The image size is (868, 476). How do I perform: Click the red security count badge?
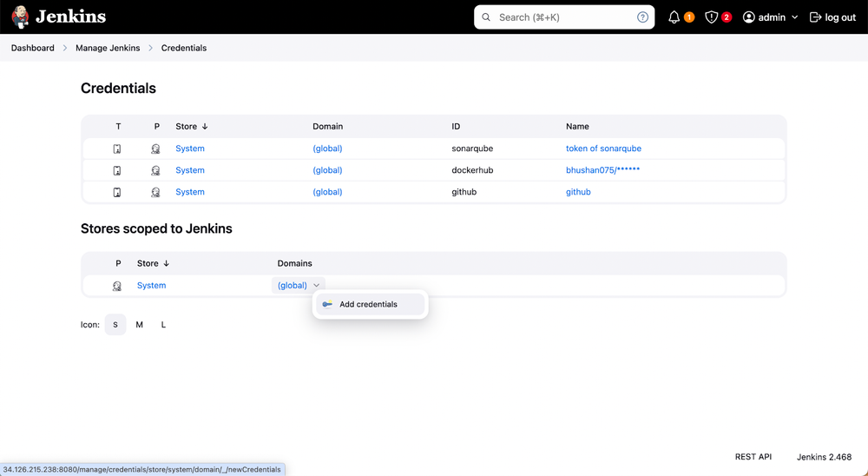pos(727,17)
